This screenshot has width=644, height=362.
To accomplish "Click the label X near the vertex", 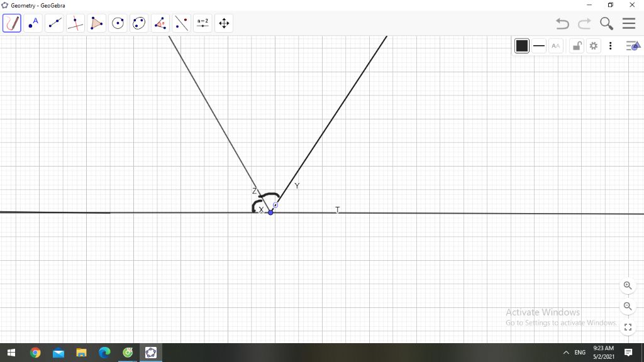I will (261, 210).
